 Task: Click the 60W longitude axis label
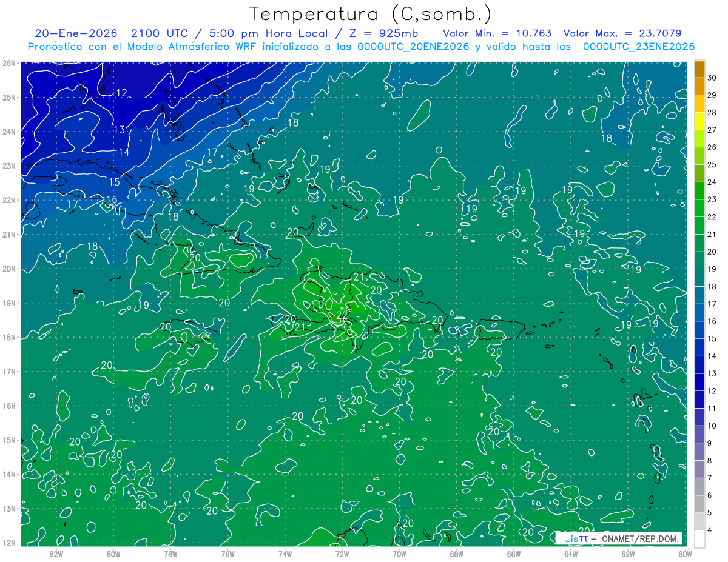[685, 554]
